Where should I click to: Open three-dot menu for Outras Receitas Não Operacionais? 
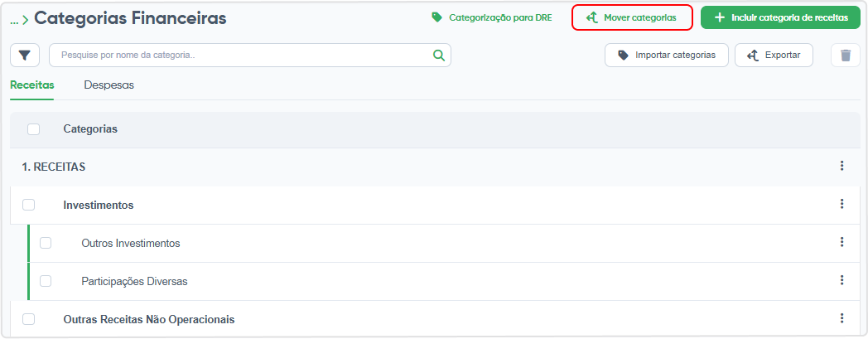tap(841, 318)
